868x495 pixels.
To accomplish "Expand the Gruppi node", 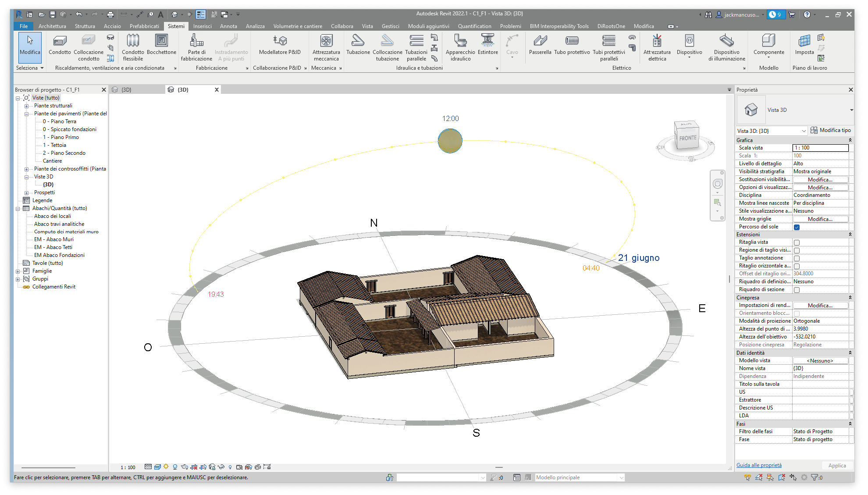I will [x=18, y=279].
